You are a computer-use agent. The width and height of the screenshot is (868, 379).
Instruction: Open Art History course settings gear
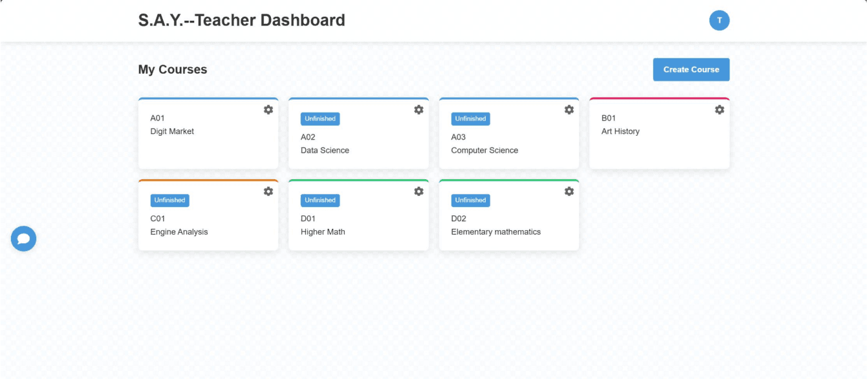click(x=719, y=110)
